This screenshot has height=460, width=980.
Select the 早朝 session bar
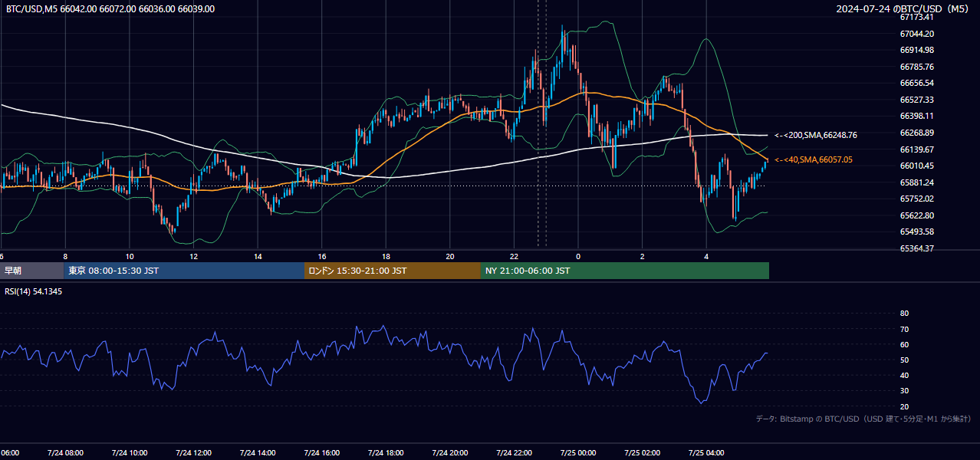pyautogui.click(x=31, y=271)
